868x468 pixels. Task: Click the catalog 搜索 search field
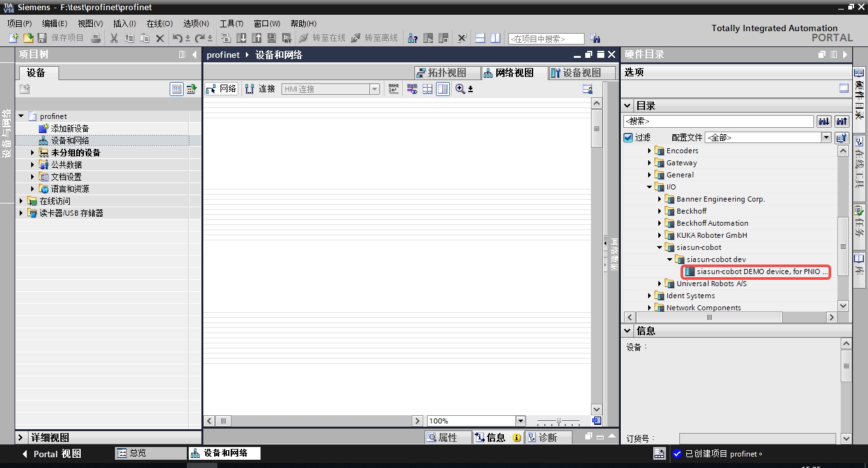point(719,121)
